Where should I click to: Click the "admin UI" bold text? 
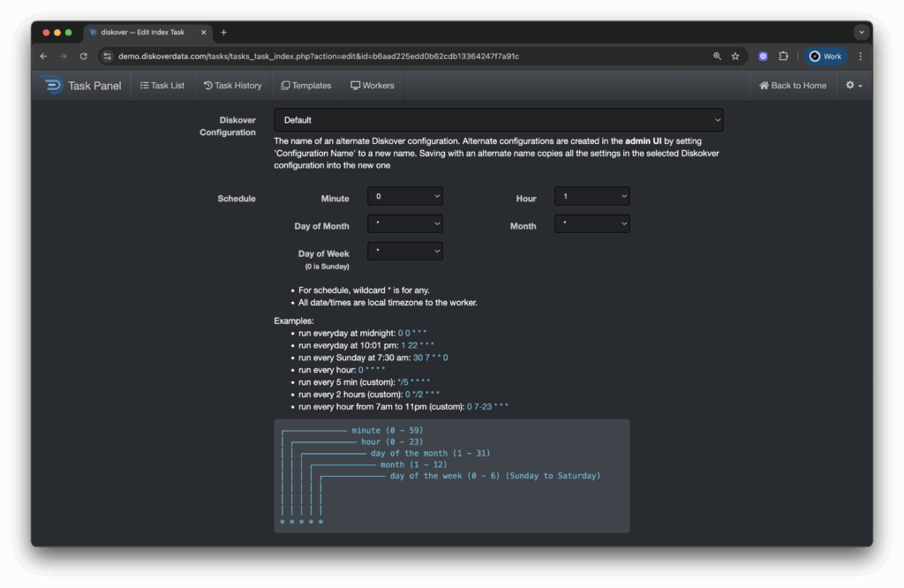[644, 140]
